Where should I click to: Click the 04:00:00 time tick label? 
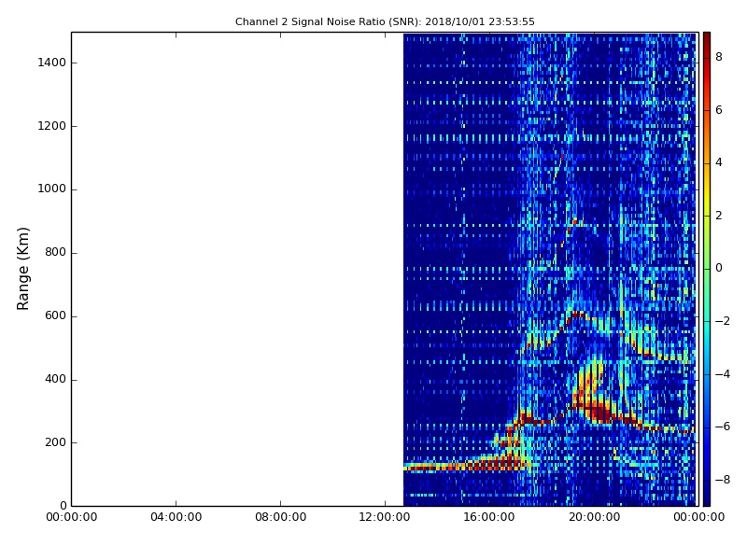point(176,517)
